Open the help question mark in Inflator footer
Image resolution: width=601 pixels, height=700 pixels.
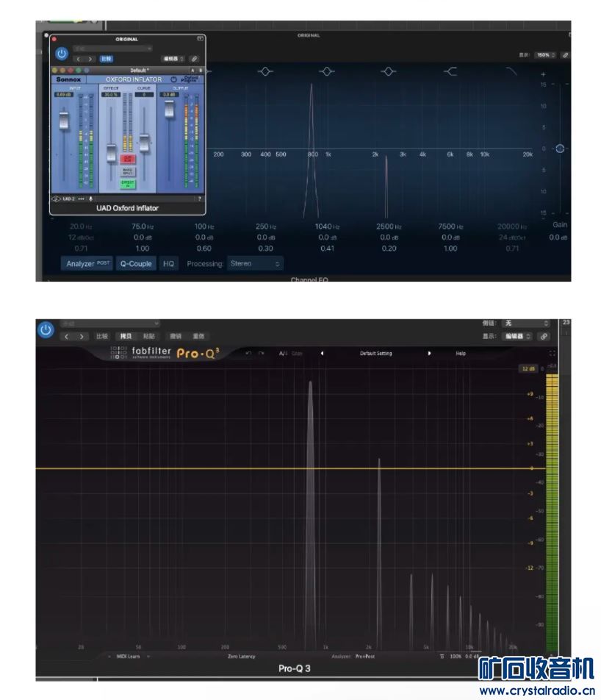coord(199,199)
